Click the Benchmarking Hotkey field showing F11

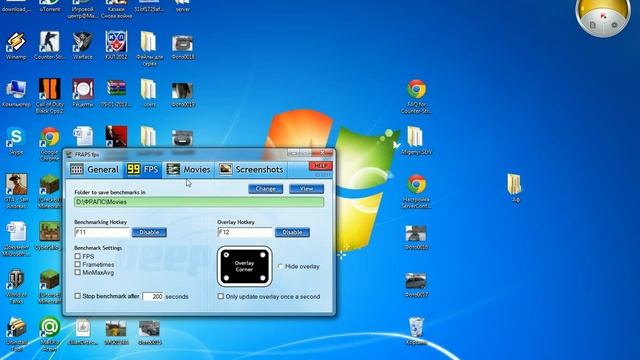102,232
